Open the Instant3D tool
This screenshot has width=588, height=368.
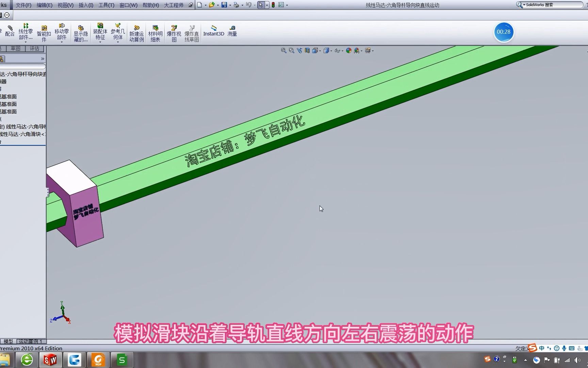click(x=213, y=32)
